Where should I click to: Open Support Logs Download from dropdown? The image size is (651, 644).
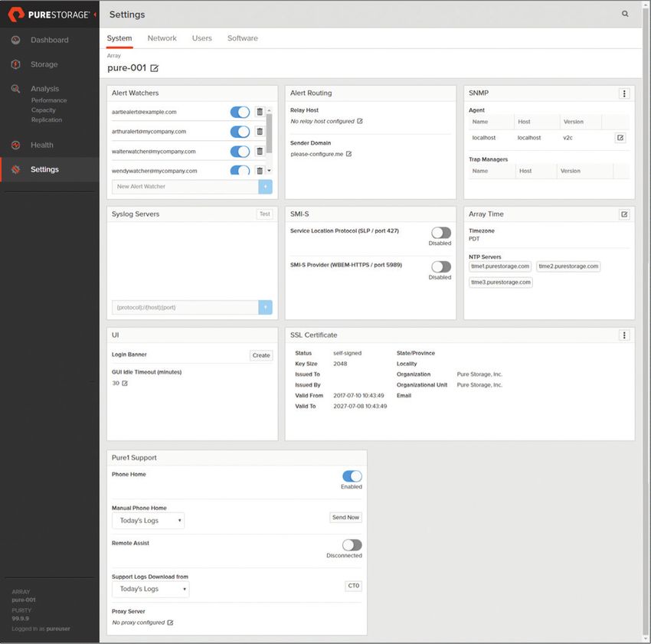click(151, 589)
